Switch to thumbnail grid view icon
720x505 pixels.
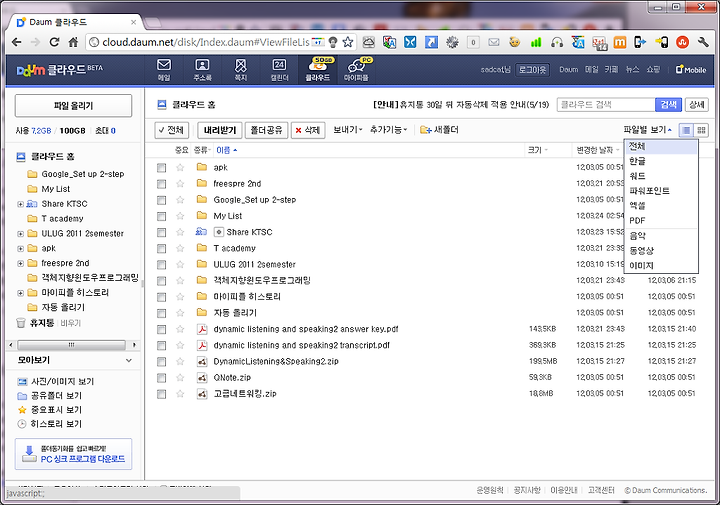click(701, 130)
